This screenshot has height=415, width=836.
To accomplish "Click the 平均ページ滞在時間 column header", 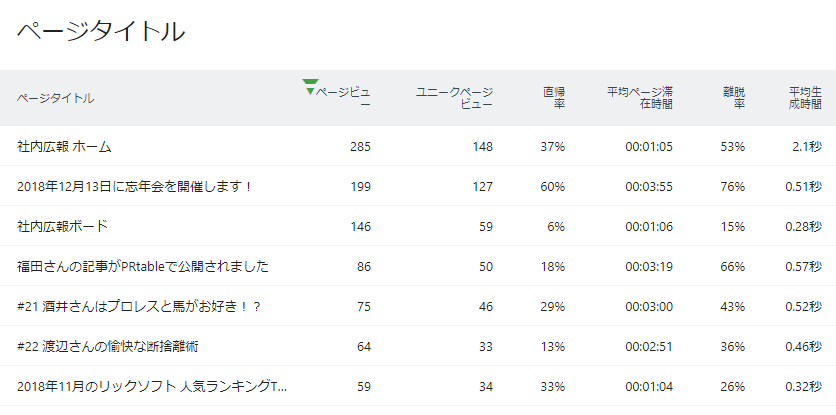I will [x=640, y=98].
